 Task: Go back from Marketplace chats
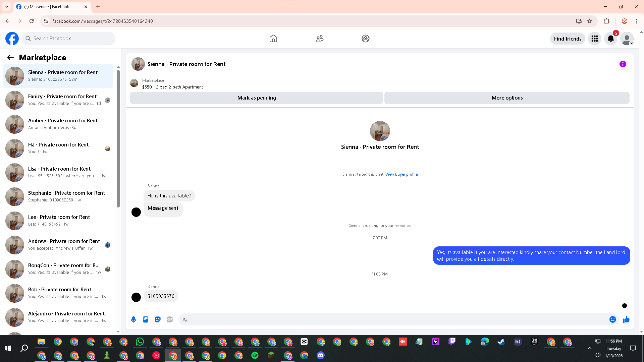[x=10, y=57]
